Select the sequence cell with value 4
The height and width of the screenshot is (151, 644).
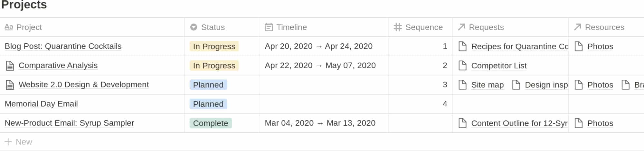[421, 104]
